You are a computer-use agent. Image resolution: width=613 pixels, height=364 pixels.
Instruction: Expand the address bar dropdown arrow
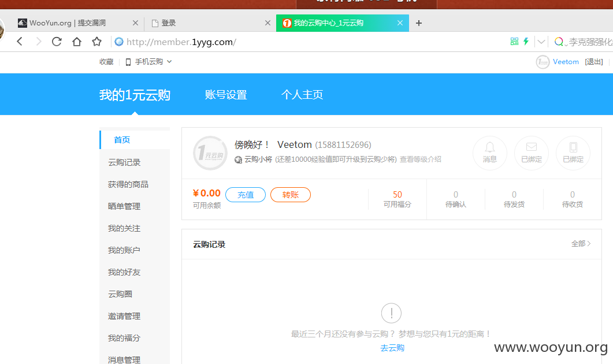pyautogui.click(x=541, y=42)
